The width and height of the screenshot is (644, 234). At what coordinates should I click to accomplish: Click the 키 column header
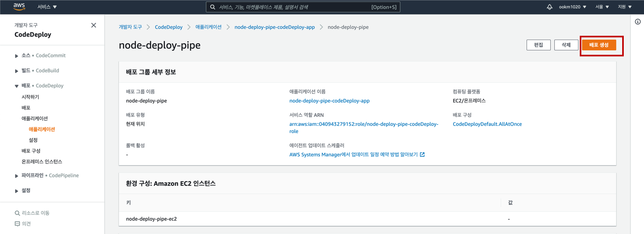[128, 203]
